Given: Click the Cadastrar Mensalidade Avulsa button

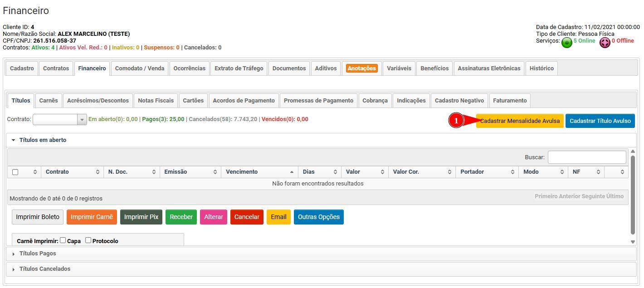Looking at the screenshot, I should click(x=520, y=121).
